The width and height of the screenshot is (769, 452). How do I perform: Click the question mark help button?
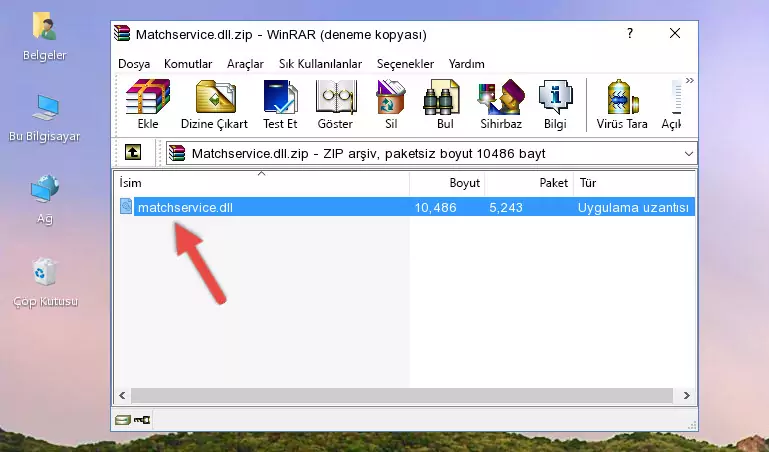point(630,33)
